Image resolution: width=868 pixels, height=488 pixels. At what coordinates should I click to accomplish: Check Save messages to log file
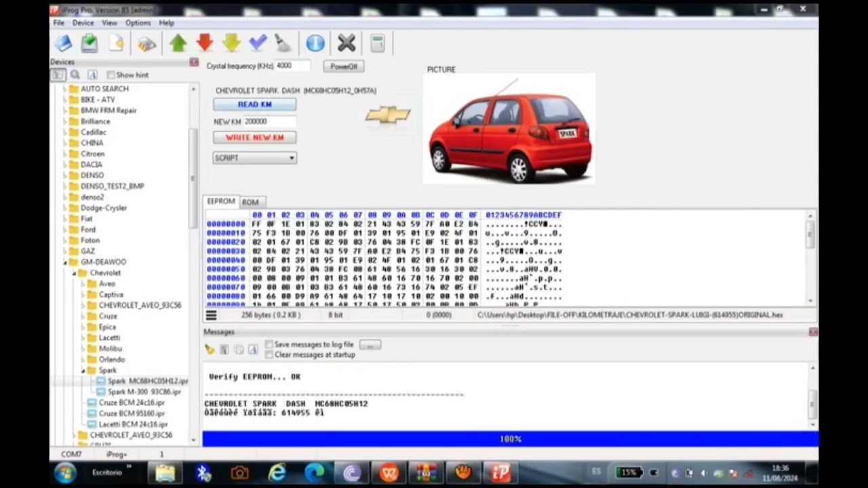coord(269,344)
